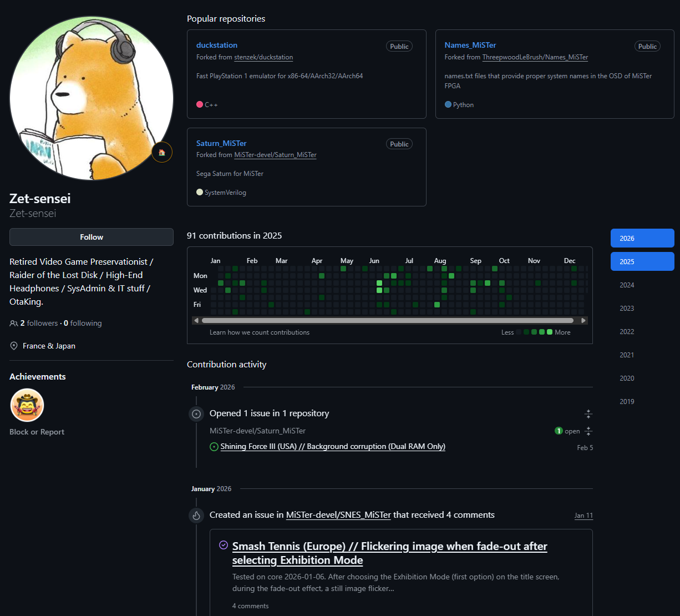Click the cowboy hat achievement badge
This screenshot has width=680, height=616.
27,405
